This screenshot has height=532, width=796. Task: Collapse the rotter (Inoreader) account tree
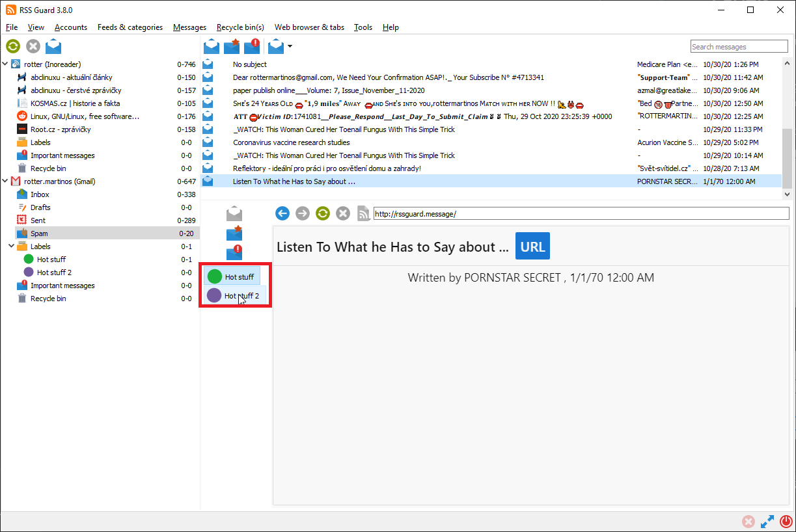point(6,64)
